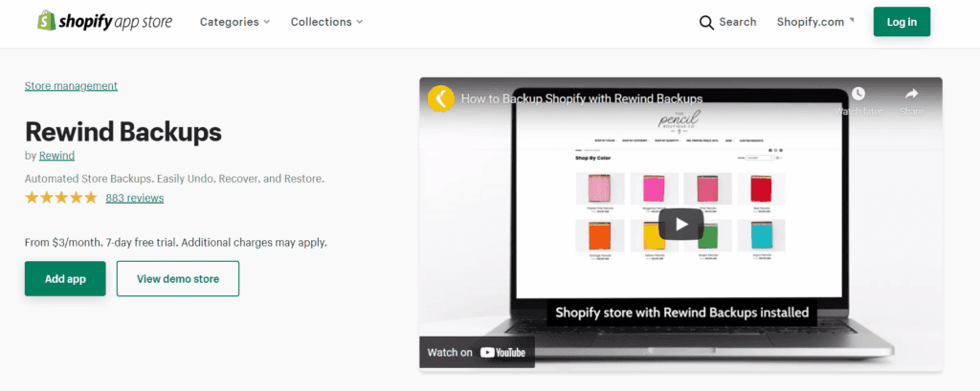Open the Store management category link
This screenshot has height=391, width=980.
click(x=71, y=86)
